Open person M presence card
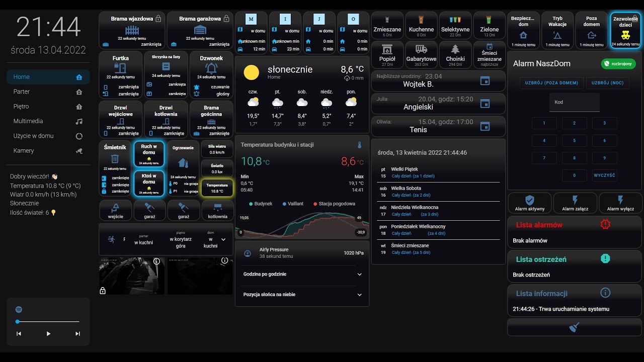The image size is (644, 362). [x=251, y=33]
